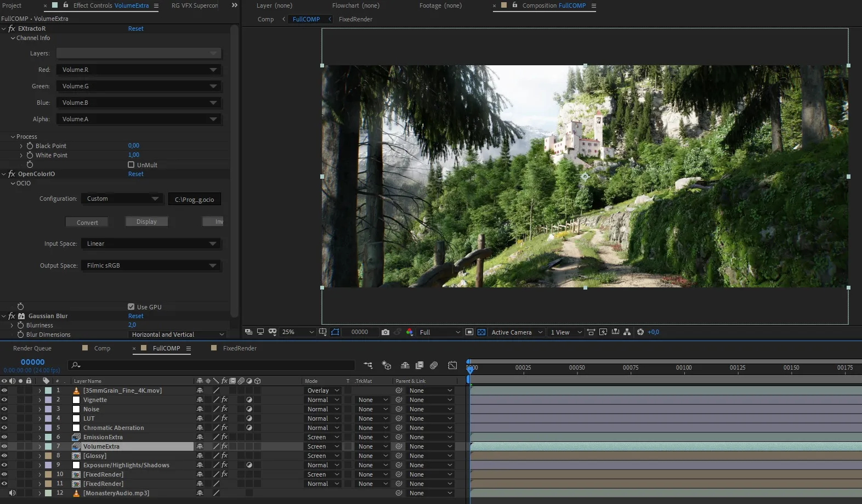Enable Frame Blending icon in timeline toolbar
The width and height of the screenshot is (862, 504).
[x=419, y=365]
